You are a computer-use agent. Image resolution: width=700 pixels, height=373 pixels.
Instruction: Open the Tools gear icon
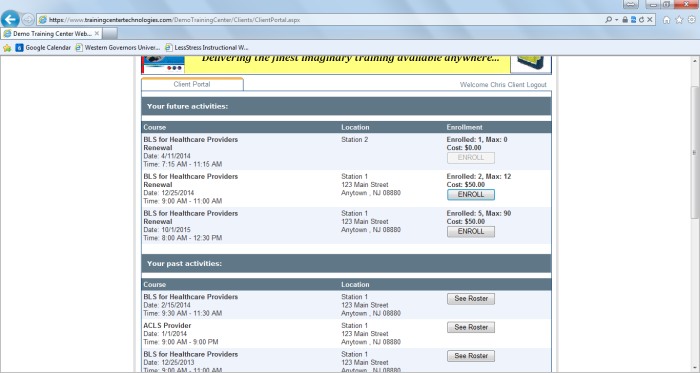692,20
